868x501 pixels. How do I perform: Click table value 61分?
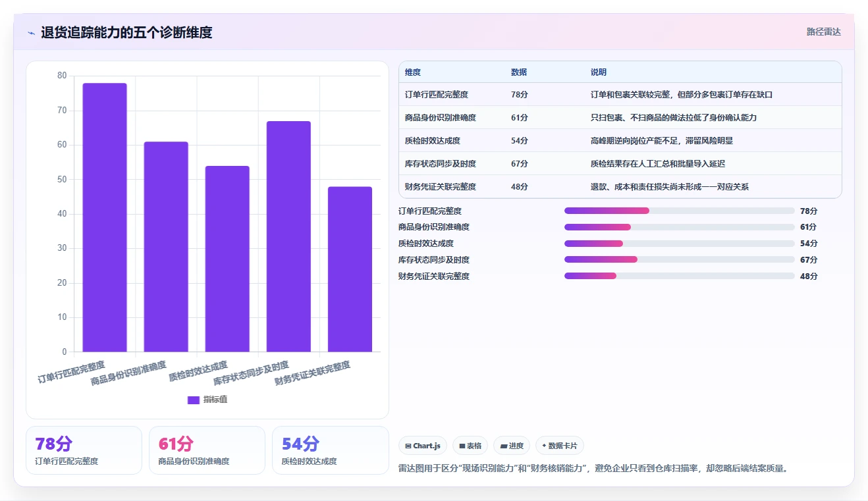tap(520, 118)
